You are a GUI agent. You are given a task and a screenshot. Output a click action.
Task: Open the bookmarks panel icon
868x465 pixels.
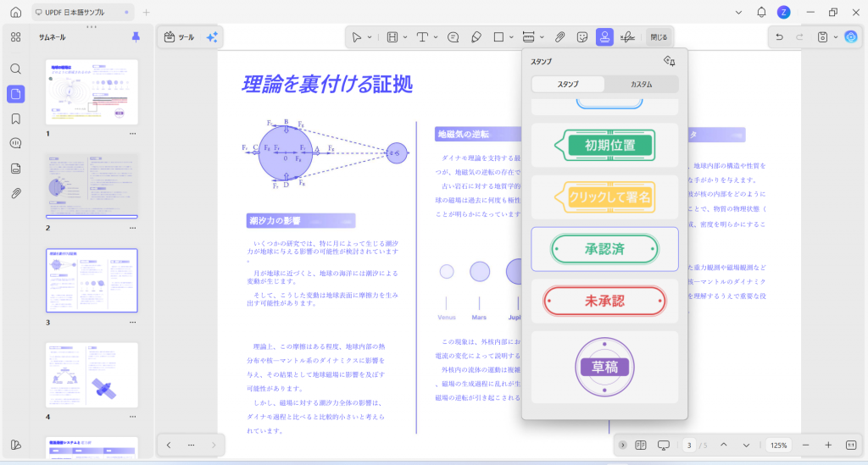pos(15,119)
